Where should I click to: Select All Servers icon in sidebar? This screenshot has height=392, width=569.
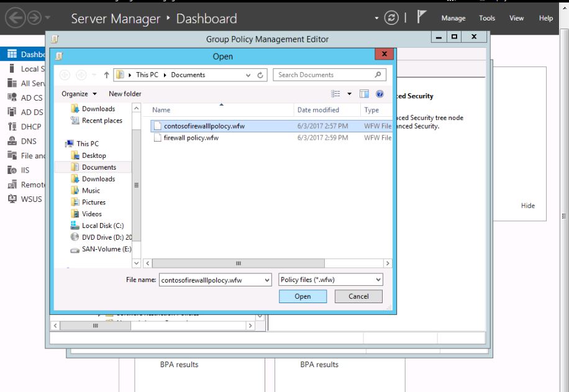12,83
